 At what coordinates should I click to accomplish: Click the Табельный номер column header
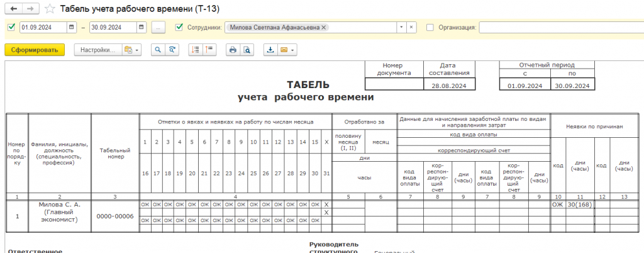pos(115,153)
